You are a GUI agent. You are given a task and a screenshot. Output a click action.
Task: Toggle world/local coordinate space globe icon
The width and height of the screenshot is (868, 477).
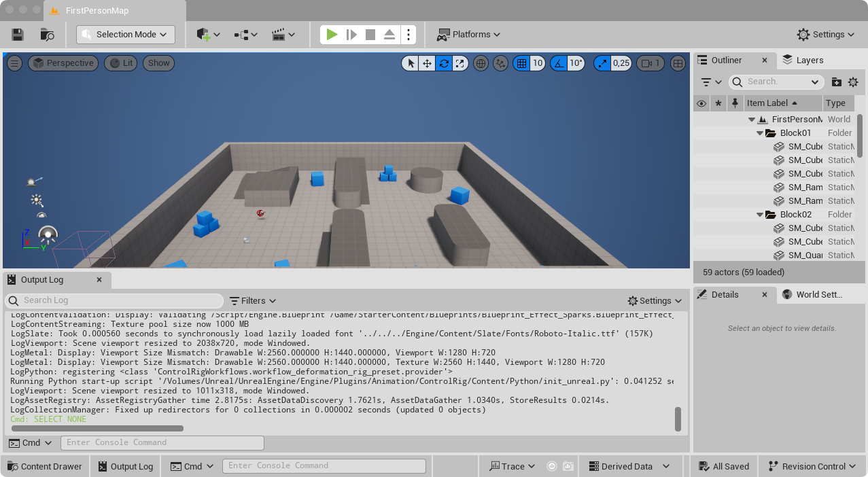coord(481,63)
